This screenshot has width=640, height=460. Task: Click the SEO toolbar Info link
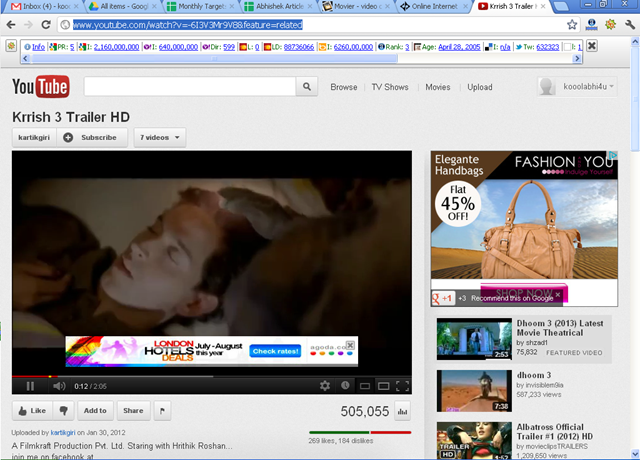(38, 47)
